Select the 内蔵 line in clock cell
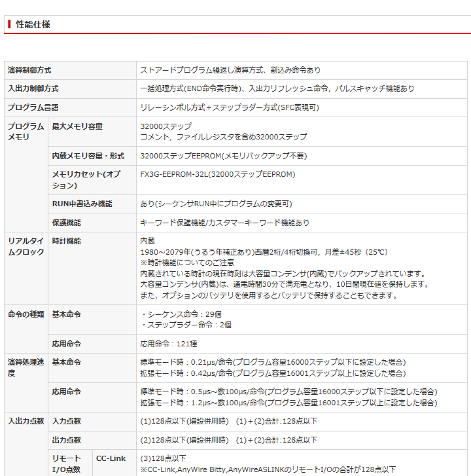Viewport: 471px width, 476px height. tap(147, 241)
